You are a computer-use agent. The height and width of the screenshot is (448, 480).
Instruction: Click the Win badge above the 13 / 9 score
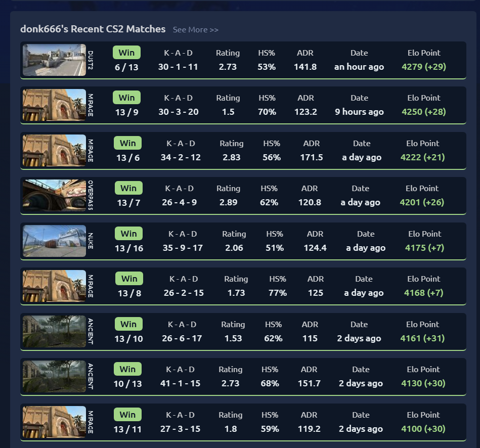(x=126, y=98)
